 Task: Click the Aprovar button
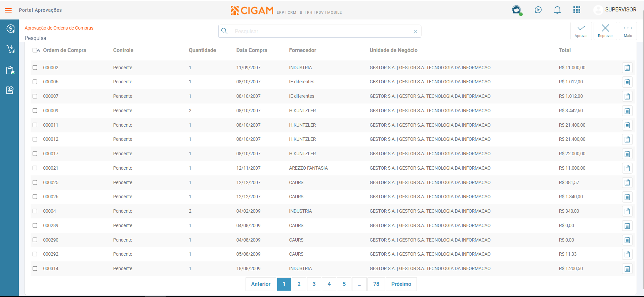581,31
